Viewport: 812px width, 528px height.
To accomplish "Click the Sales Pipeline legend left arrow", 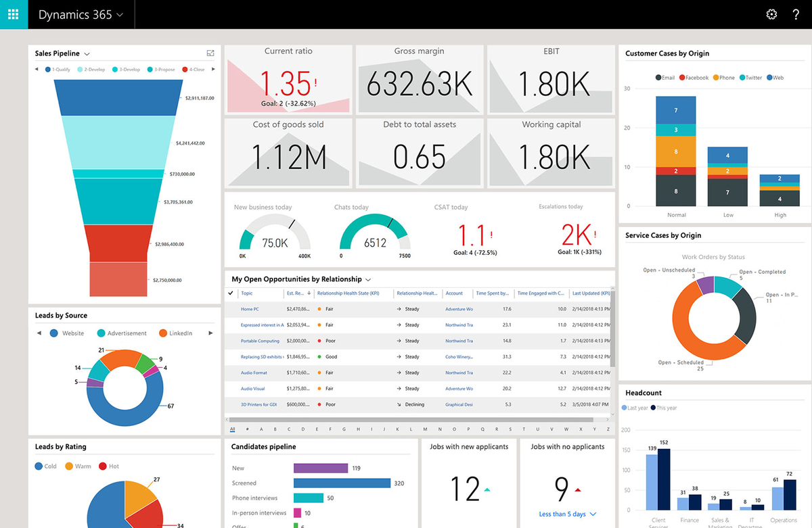I will (37, 70).
